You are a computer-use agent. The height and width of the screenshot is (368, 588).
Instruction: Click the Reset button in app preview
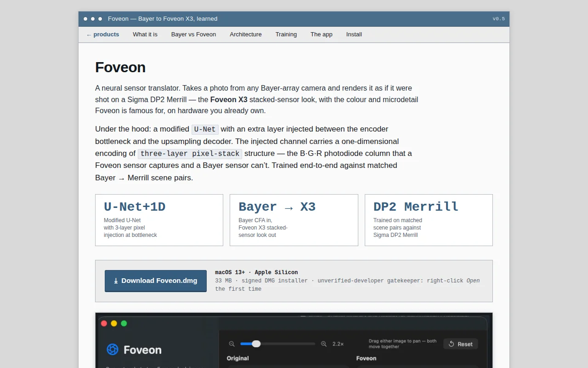pos(461,344)
